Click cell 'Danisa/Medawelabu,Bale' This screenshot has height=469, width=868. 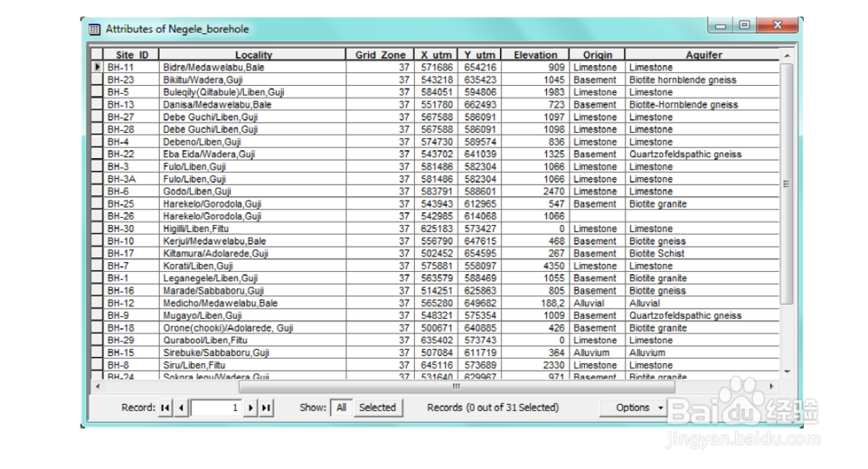coord(253,104)
